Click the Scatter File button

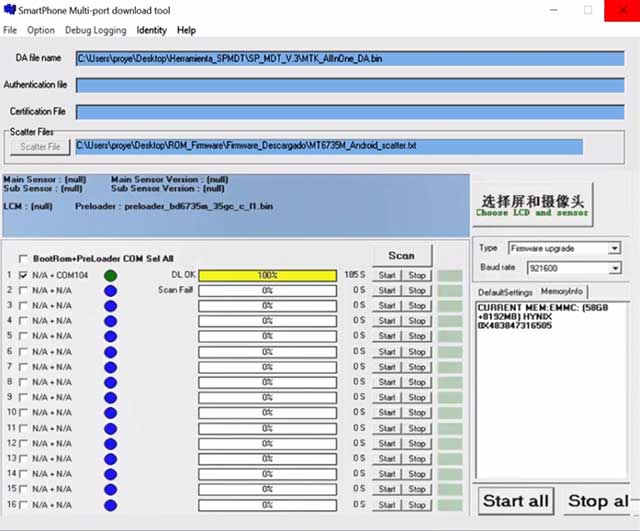[40, 147]
